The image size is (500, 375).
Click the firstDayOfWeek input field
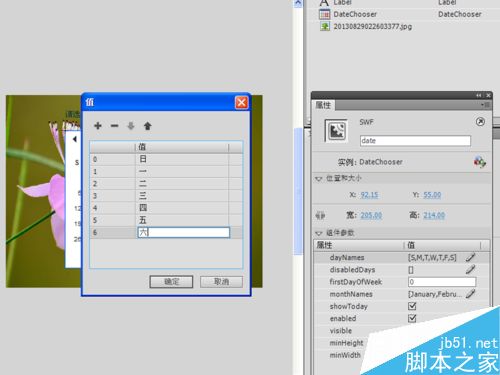442,282
